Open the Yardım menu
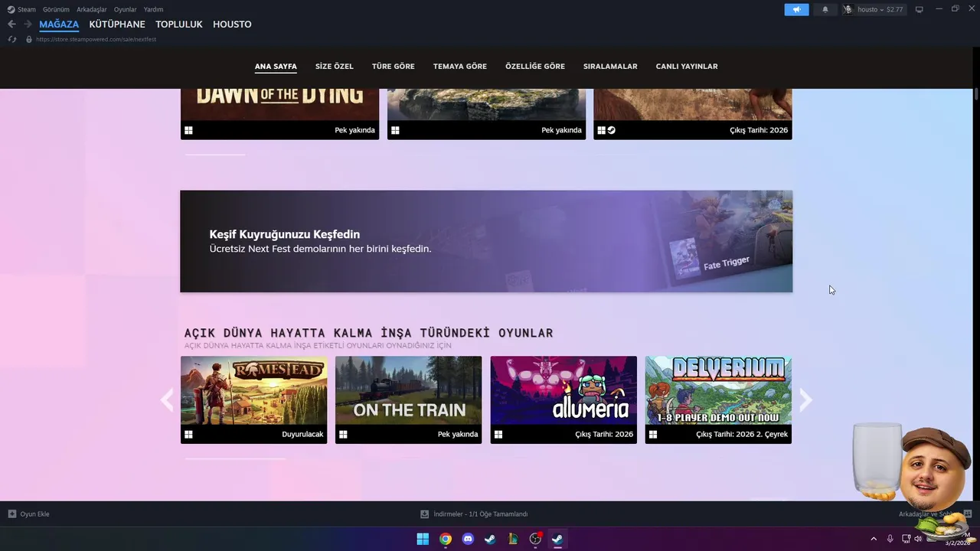This screenshot has width=980, height=551. point(154,9)
